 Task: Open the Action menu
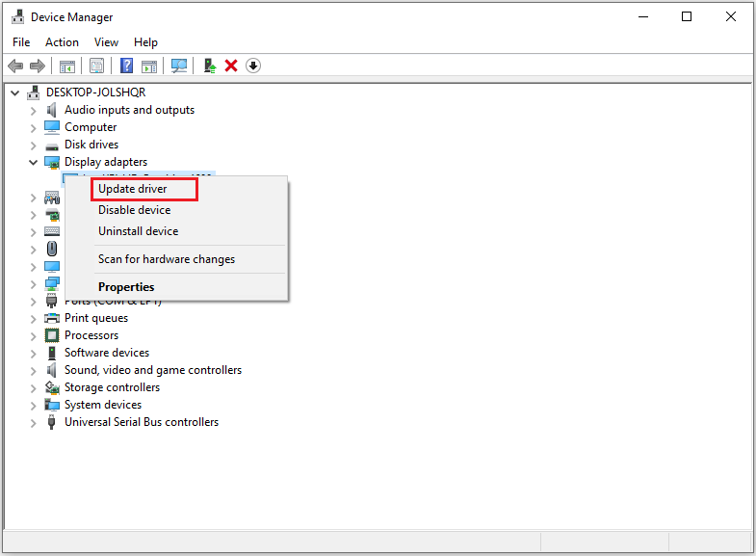pos(62,42)
